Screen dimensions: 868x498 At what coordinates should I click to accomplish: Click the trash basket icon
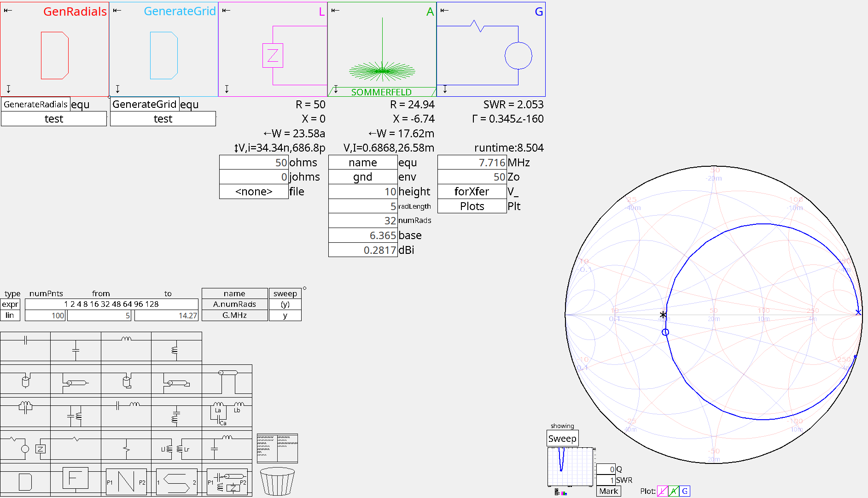pos(277,481)
